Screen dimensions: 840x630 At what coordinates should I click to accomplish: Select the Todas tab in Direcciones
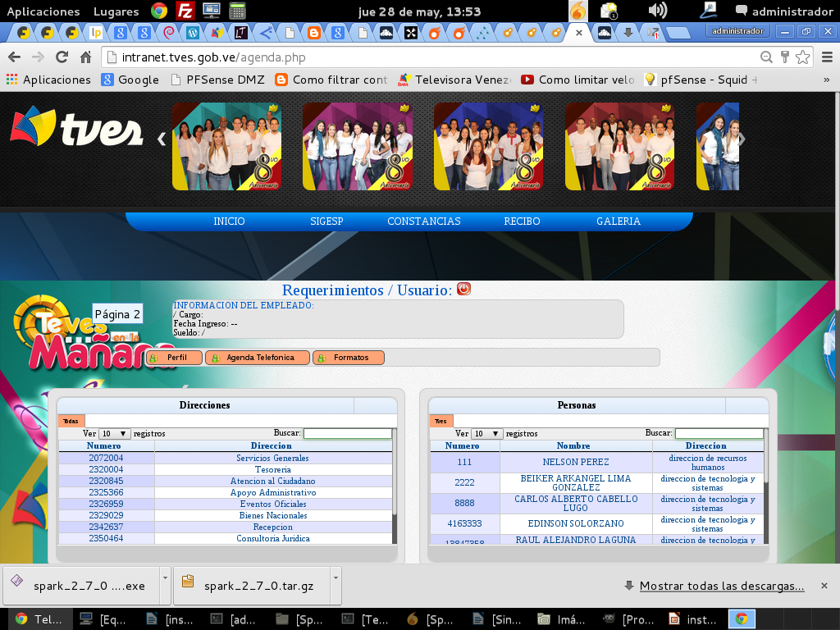pos(71,421)
